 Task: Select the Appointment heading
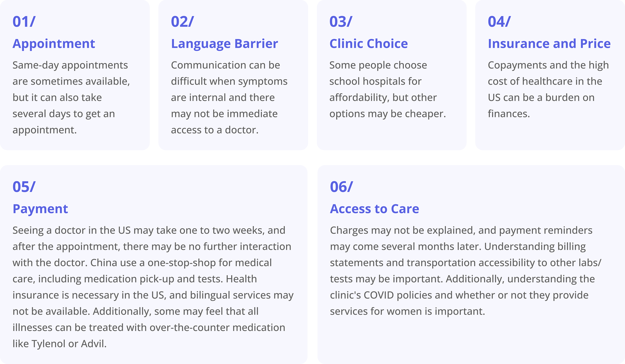[54, 44]
